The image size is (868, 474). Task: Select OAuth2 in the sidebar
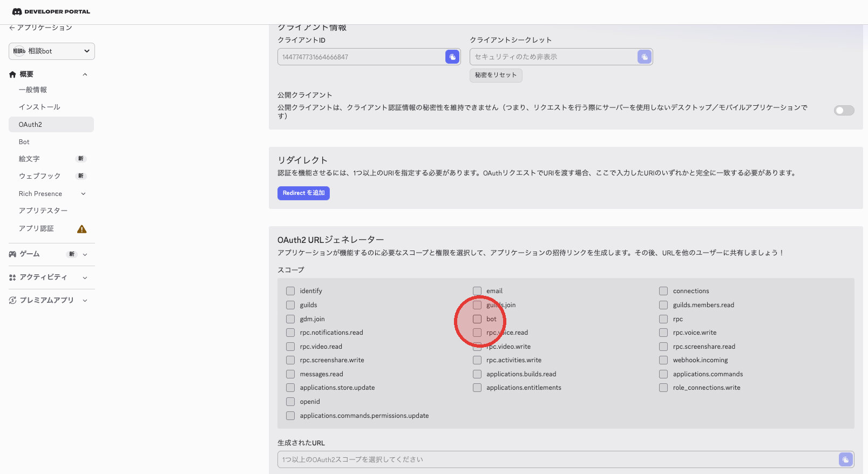coord(51,124)
